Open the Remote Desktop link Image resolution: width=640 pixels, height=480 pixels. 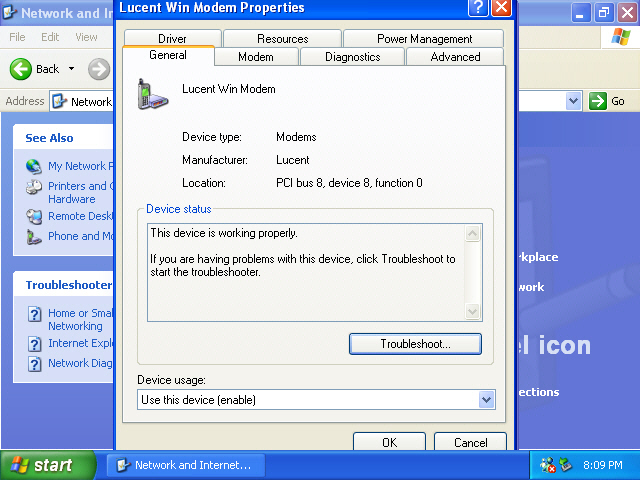pos(80,216)
